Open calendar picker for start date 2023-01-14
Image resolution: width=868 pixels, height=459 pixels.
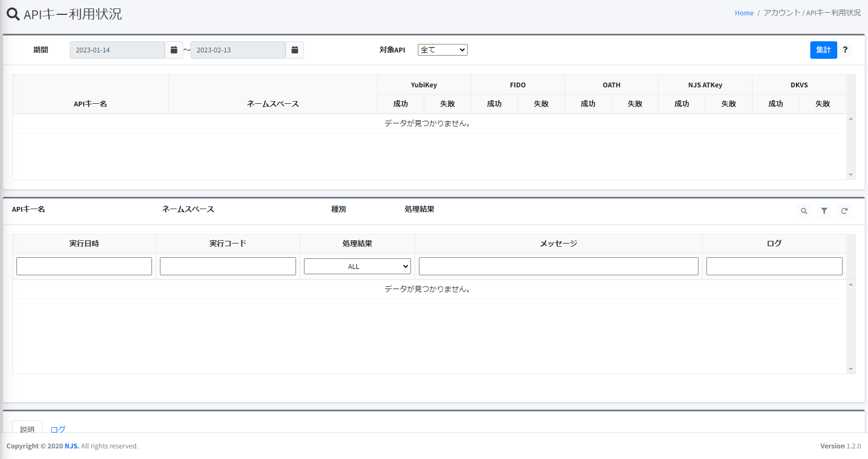coord(174,50)
